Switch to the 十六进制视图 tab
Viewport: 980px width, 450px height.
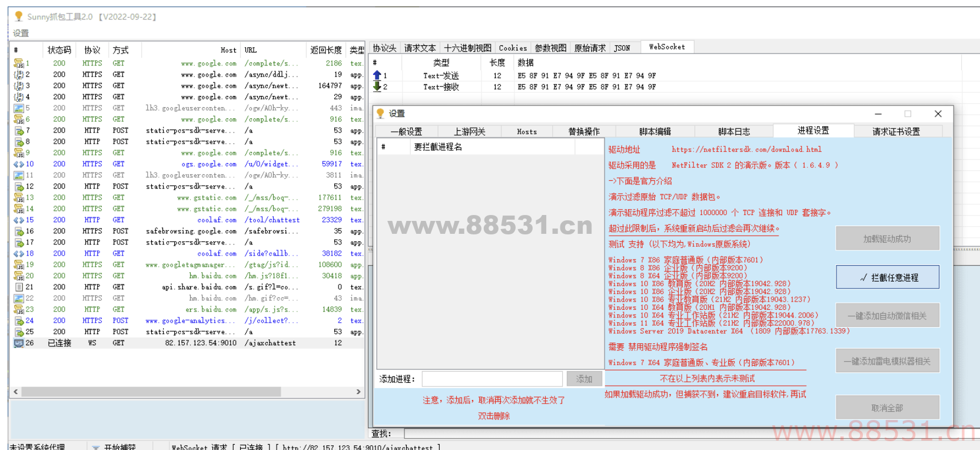coord(467,48)
